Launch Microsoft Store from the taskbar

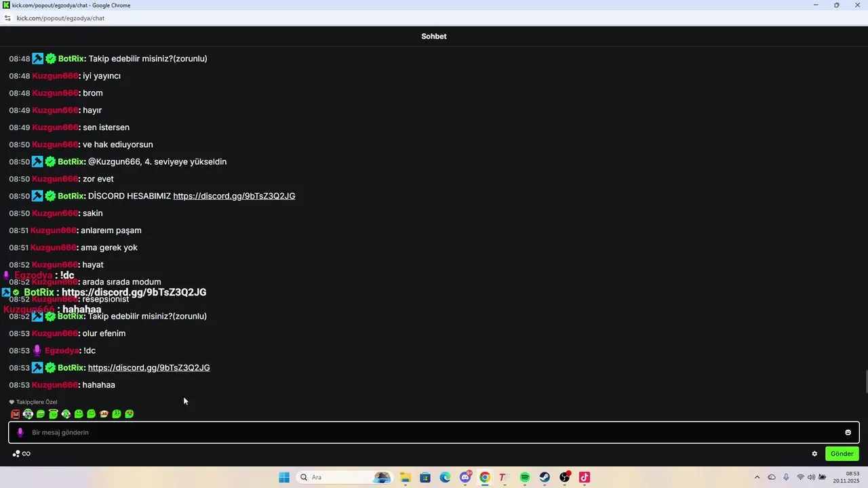pyautogui.click(x=425, y=477)
